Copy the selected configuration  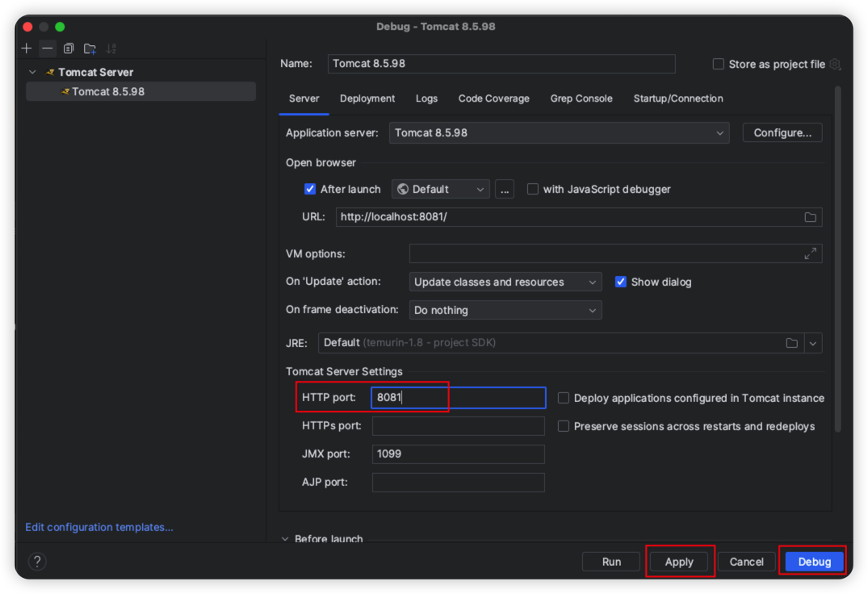pos(69,48)
